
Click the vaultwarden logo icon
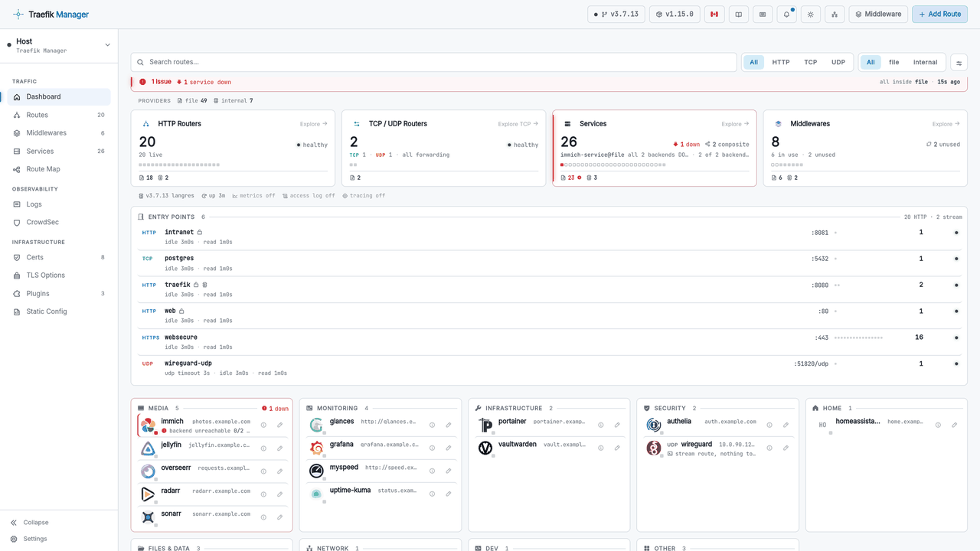point(485,448)
